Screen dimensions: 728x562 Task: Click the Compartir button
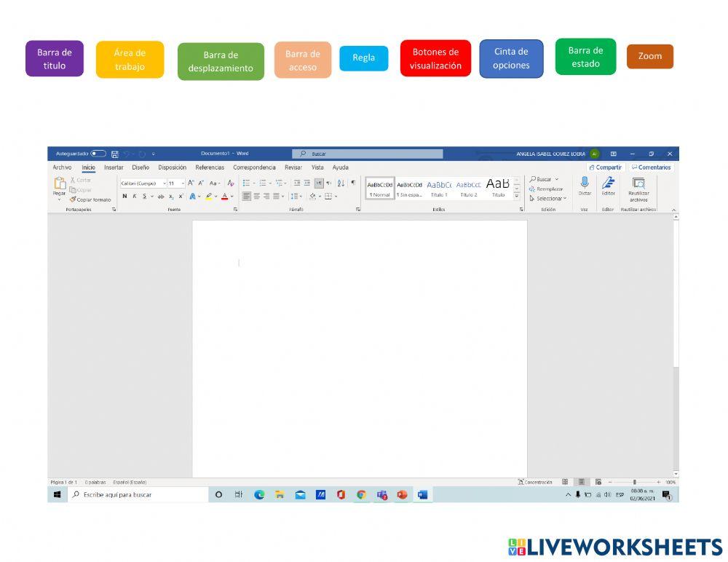(605, 167)
